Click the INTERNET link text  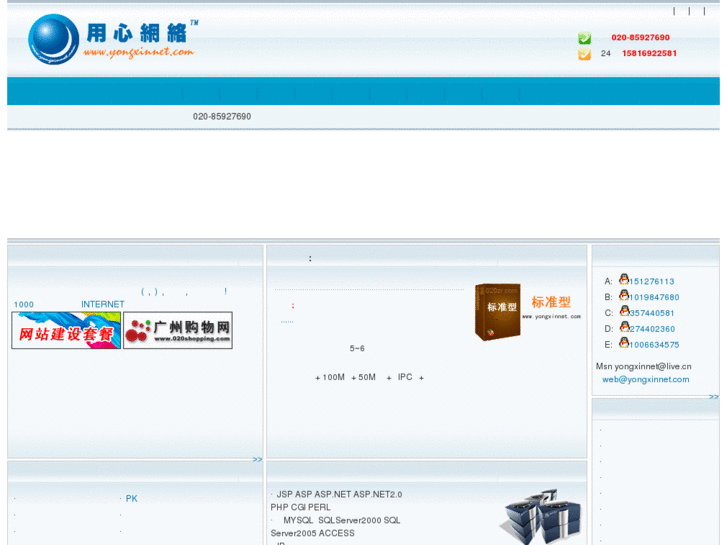pyautogui.click(x=103, y=304)
